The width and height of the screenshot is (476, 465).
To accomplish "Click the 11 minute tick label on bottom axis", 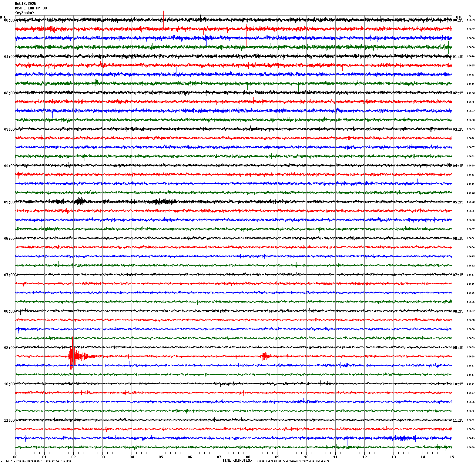I will coord(336,457).
